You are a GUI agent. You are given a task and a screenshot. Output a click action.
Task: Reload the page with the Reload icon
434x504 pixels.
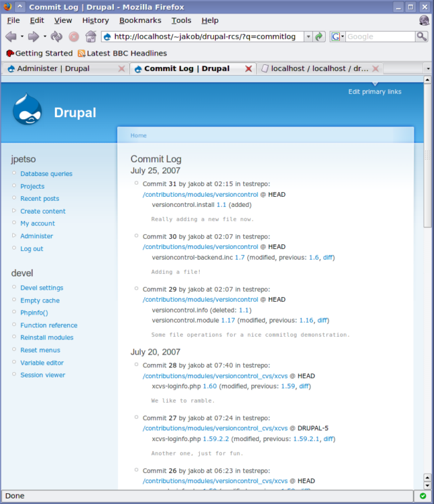click(x=57, y=37)
